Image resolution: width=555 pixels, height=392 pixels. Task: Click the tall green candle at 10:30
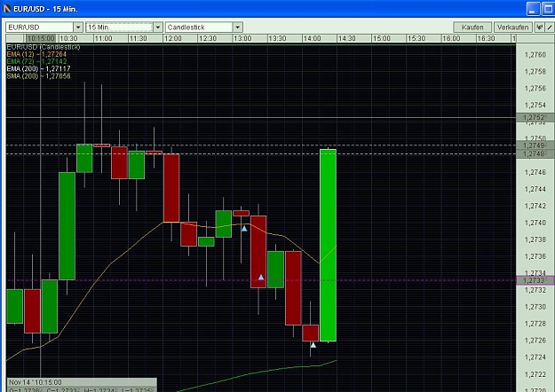(67, 226)
